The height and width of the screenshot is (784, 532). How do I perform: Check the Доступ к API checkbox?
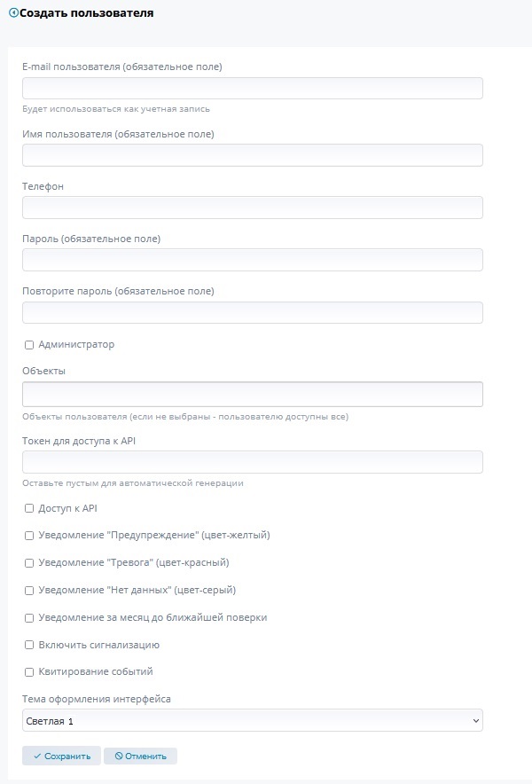pyautogui.click(x=29, y=508)
